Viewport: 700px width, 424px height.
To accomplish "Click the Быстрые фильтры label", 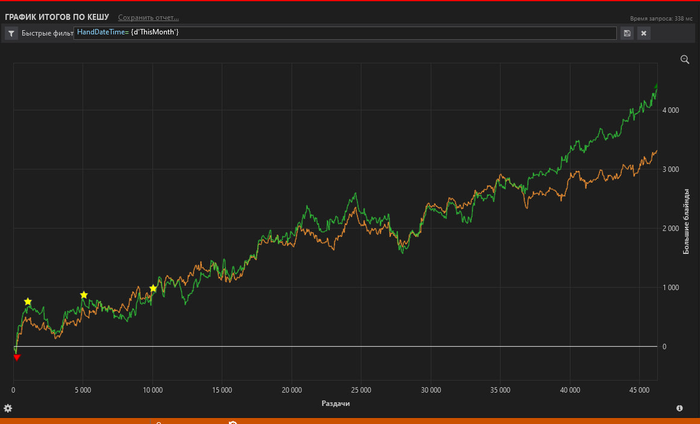I will coord(47,33).
